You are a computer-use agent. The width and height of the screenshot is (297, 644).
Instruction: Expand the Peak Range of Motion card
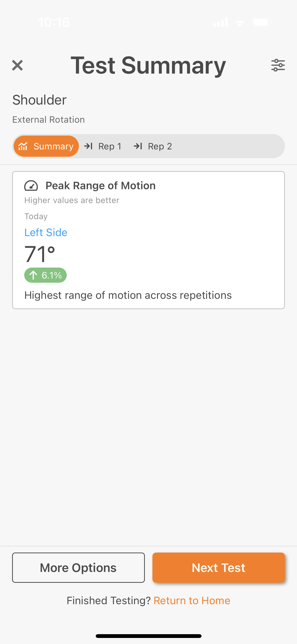pyautogui.click(x=148, y=239)
